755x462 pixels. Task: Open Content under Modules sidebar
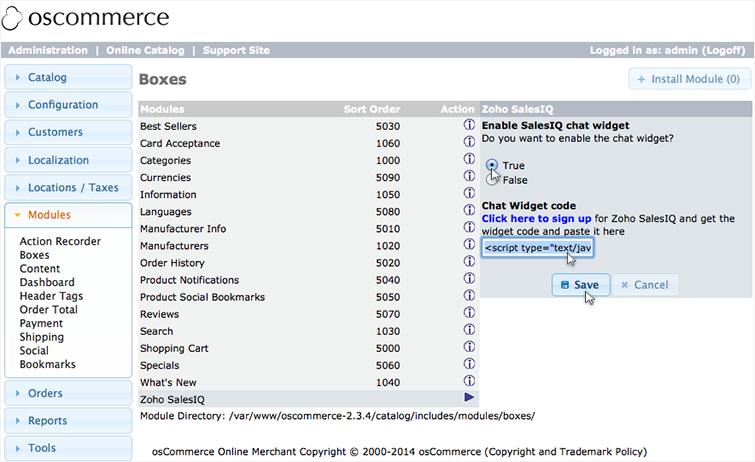[x=39, y=268]
